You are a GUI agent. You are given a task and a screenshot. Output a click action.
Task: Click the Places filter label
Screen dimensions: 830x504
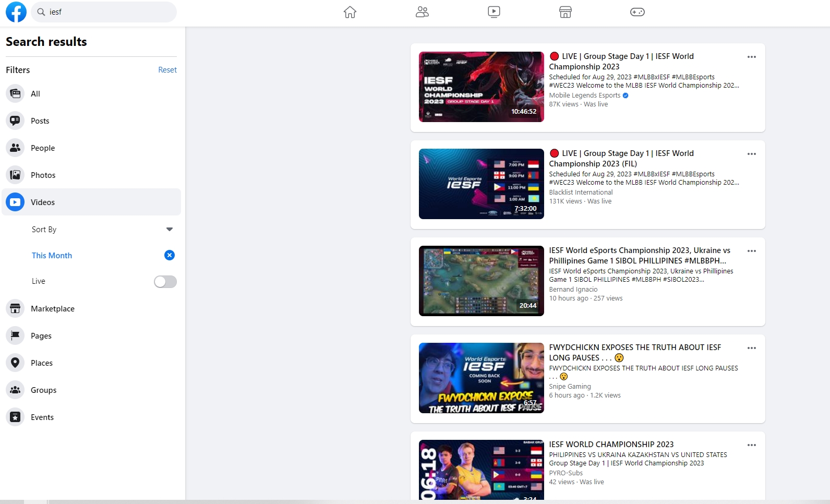[42, 363]
